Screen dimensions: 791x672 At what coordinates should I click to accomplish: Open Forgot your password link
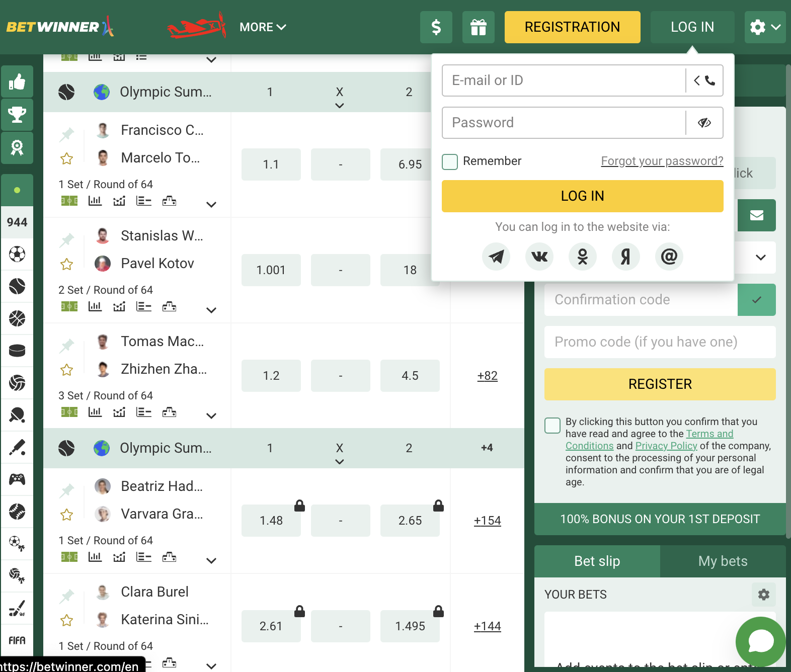coord(662,161)
